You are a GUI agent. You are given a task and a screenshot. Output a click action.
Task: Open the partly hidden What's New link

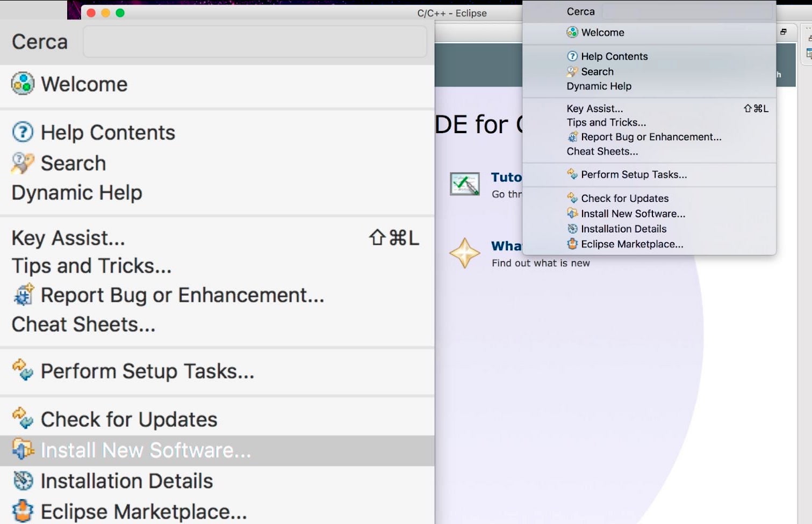506,246
